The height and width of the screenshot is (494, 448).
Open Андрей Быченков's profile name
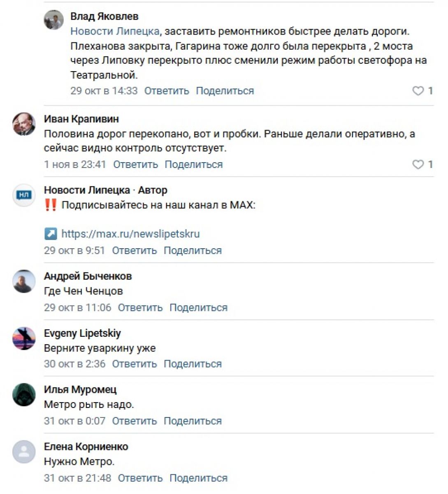pyautogui.click(x=88, y=276)
